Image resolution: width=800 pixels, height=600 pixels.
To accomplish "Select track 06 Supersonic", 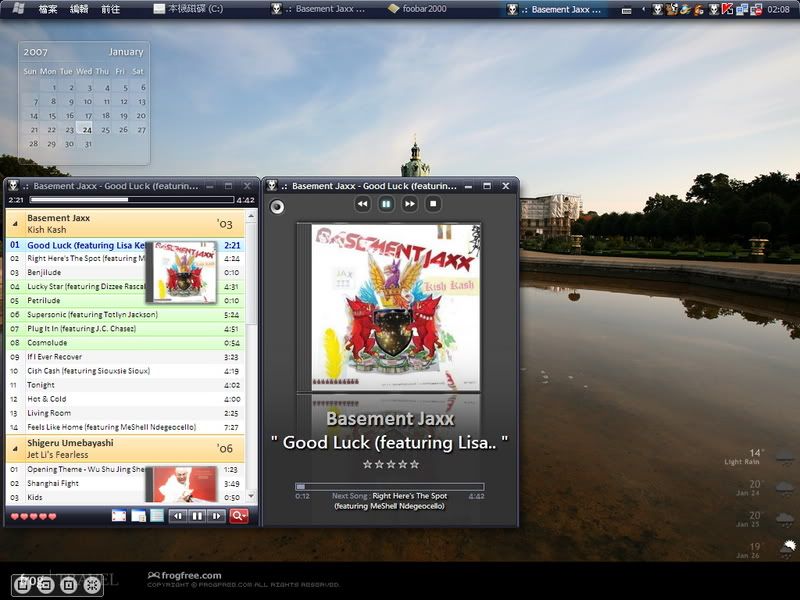I will click(x=125, y=315).
